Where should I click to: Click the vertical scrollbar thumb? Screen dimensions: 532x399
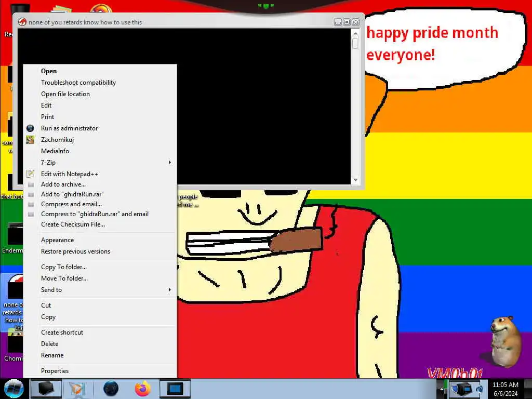coord(355,44)
